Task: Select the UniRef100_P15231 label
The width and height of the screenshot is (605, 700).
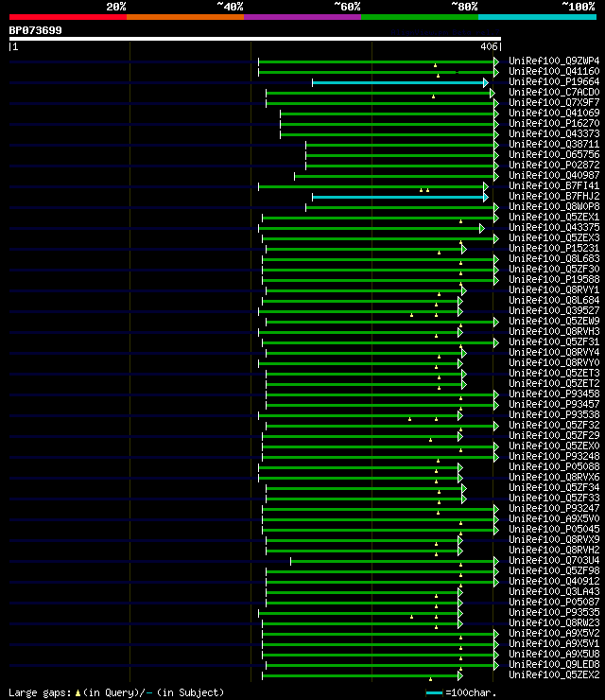Action: pyautogui.click(x=554, y=248)
